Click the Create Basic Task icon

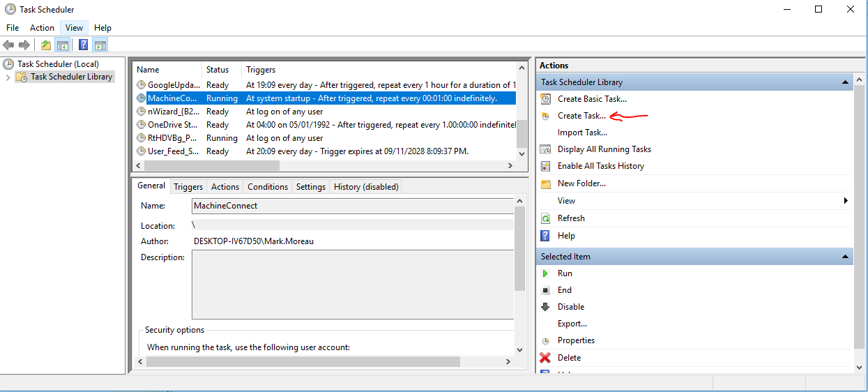(x=545, y=99)
